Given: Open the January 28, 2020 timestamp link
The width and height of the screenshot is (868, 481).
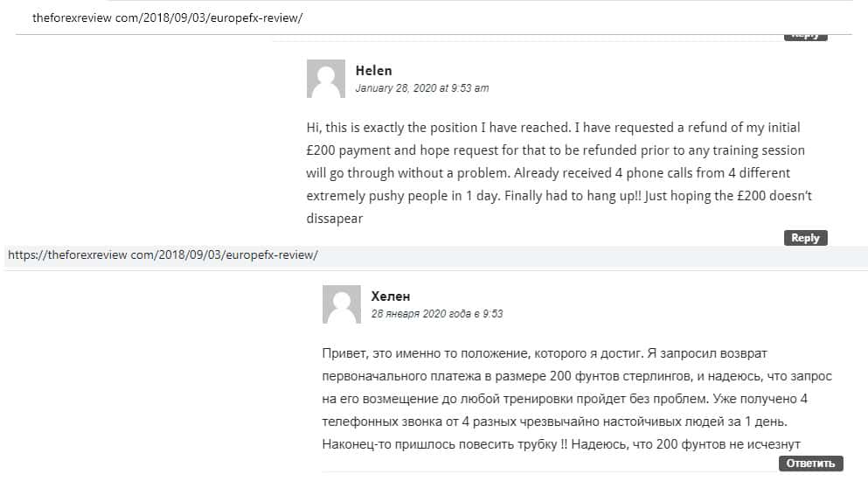Looking at the screenshot, I should [x=421, y=88].
